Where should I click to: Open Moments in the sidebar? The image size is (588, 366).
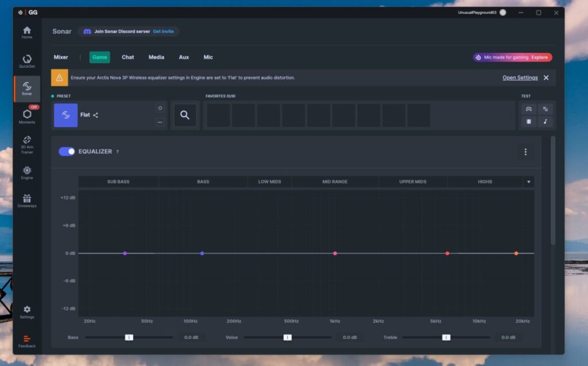(26, 116)
